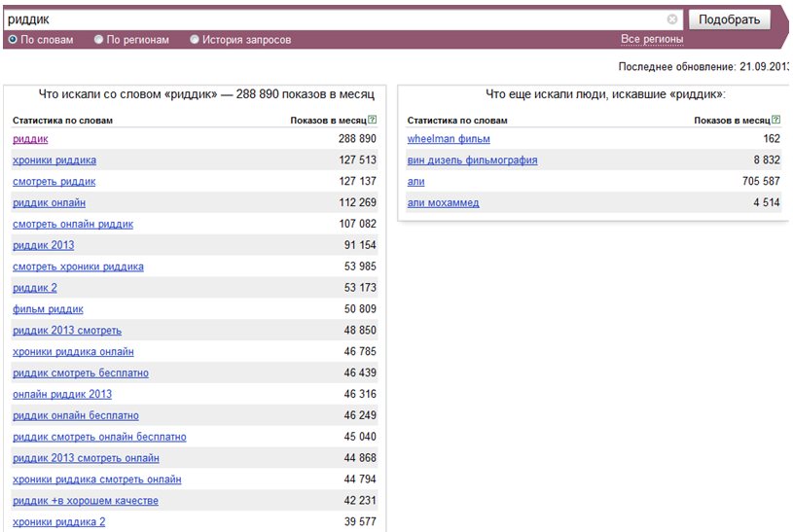
Task: Open the 'фильм риддик' keyword link
Action: tap(48, 309)
